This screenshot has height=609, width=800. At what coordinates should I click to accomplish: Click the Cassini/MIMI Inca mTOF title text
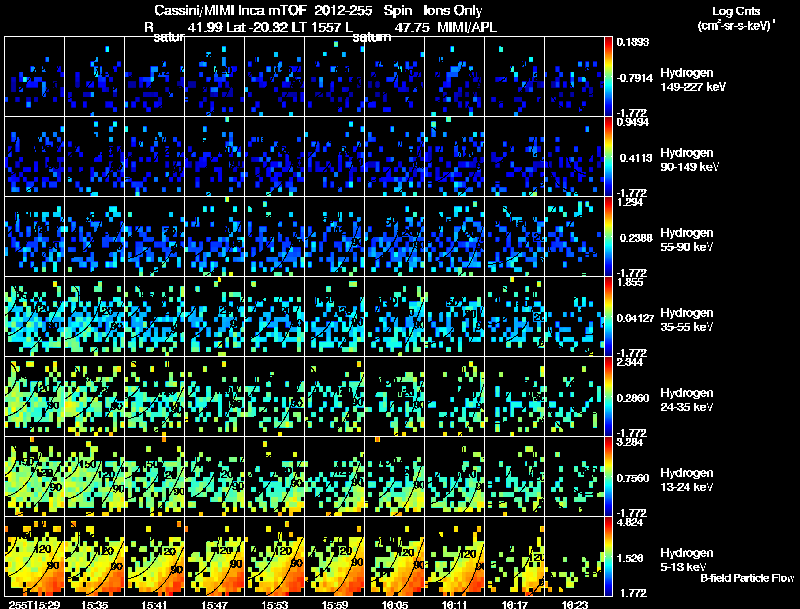pos(231,10)
